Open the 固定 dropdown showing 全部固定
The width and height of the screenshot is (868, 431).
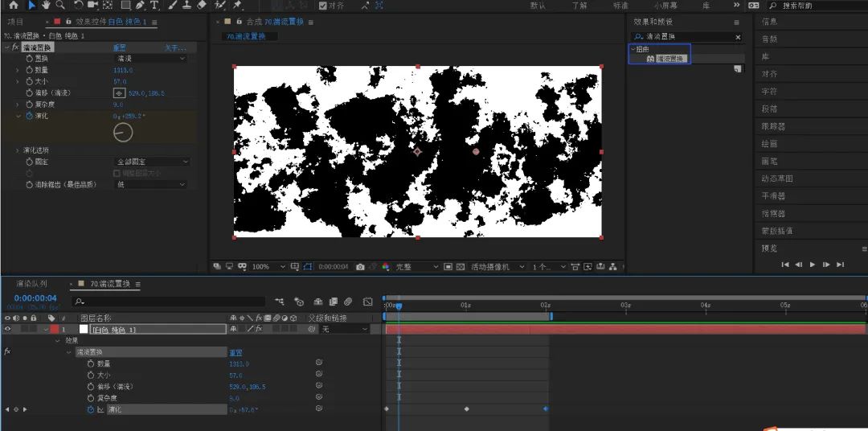pyautogui.click(x=152, y=162)
